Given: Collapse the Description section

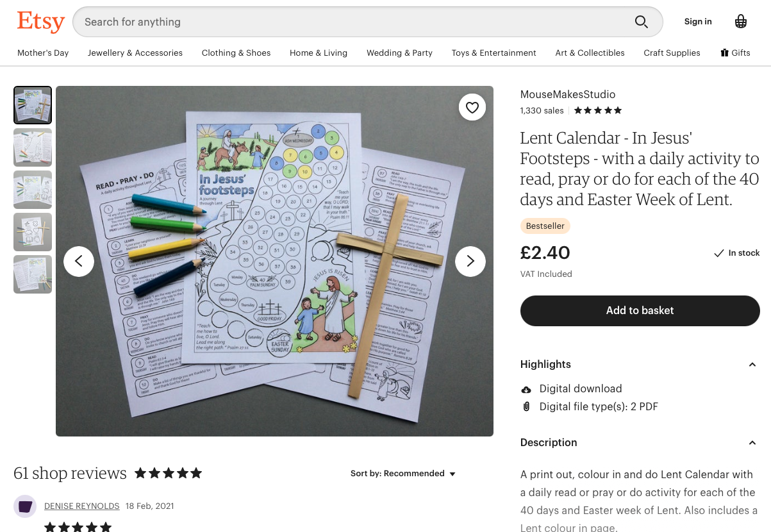Looking at the screenshot, I should point(752,443).
